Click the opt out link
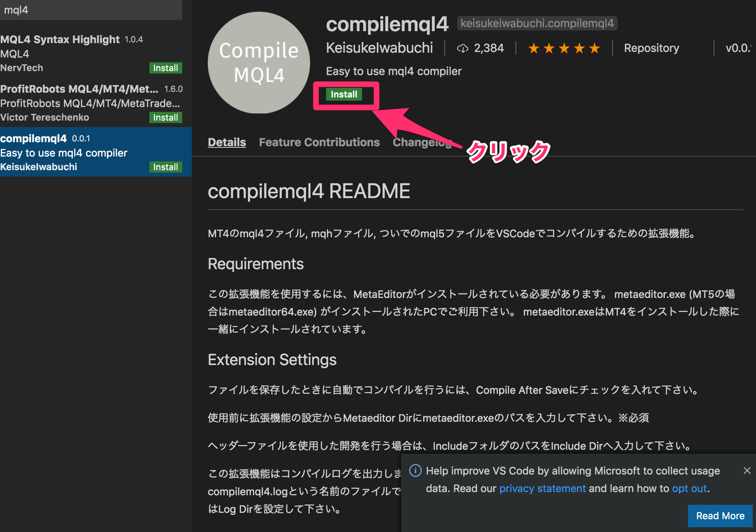756x532 pixels. pos(688,488)
